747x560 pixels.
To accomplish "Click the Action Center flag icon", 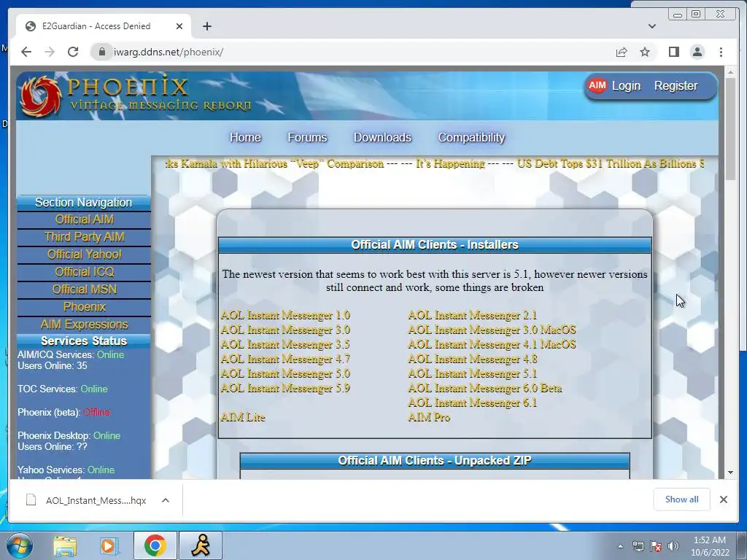I will click(x=656, y=546).
